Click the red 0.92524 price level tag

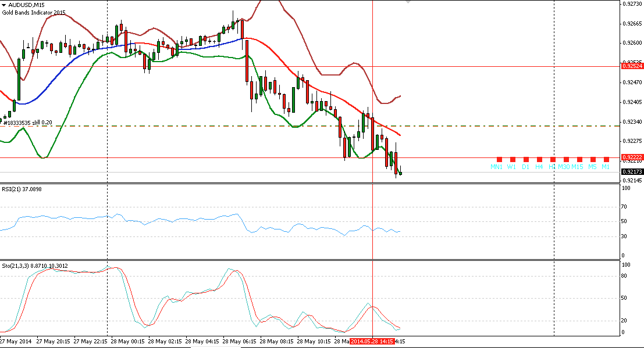point(631,66)
